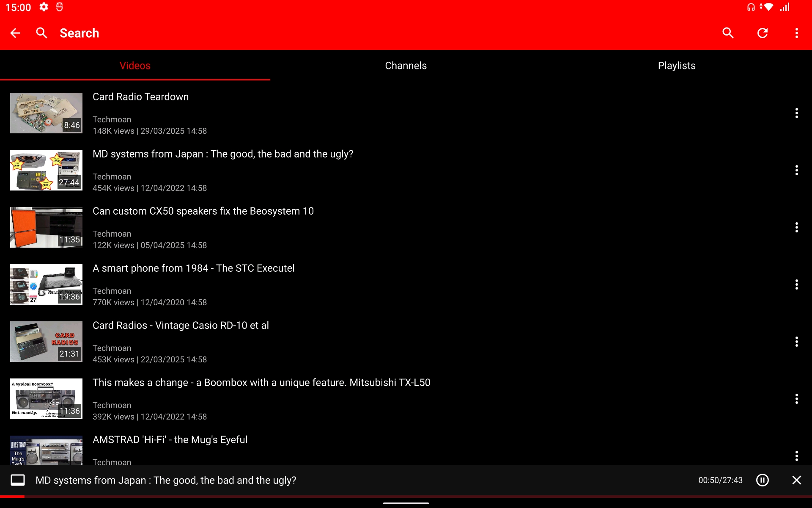The width and height of the screenshot is (812, 508).
Task: Tap the S-shaped status bar notification icon
Action: coord(60,7)
